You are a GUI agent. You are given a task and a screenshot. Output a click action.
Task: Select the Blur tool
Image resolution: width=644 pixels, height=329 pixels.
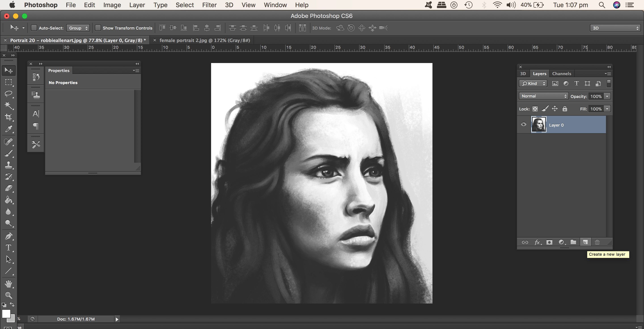point(8,212)
